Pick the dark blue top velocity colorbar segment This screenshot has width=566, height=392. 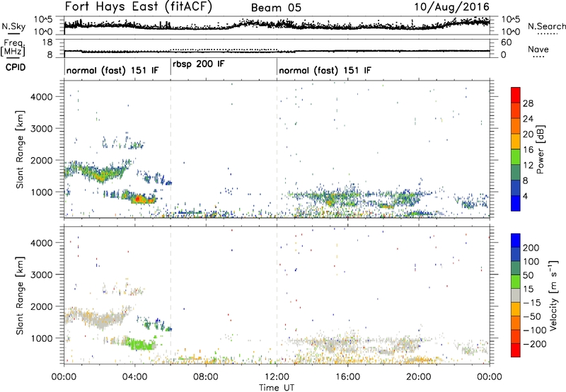tap(516, 241)
